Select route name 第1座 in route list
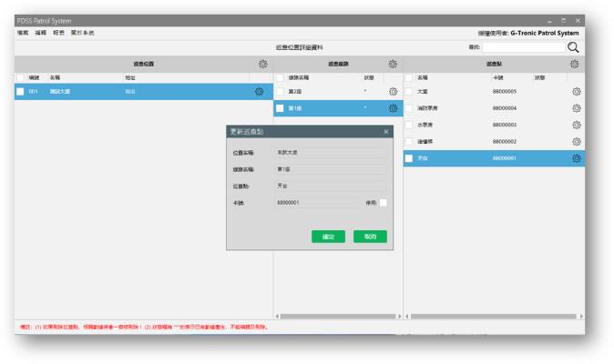614x364 pixels. (295, 108)
